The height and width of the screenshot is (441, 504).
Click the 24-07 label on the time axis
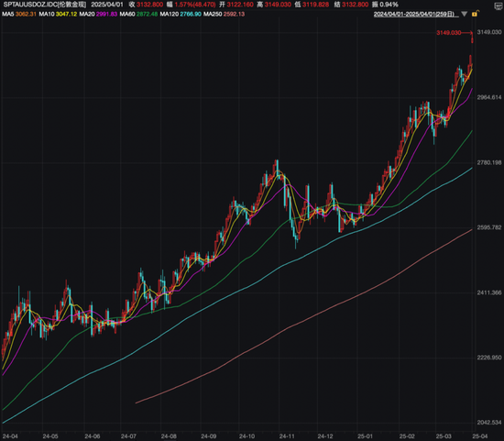point(128,436)
